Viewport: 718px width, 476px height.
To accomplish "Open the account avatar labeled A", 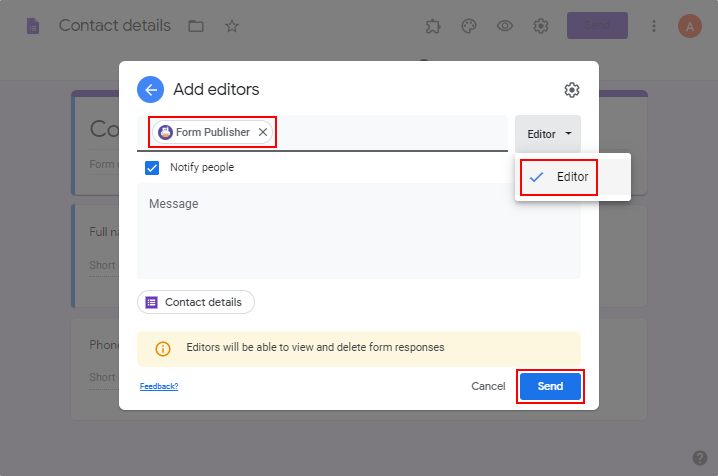I will [x=690, y=26].
